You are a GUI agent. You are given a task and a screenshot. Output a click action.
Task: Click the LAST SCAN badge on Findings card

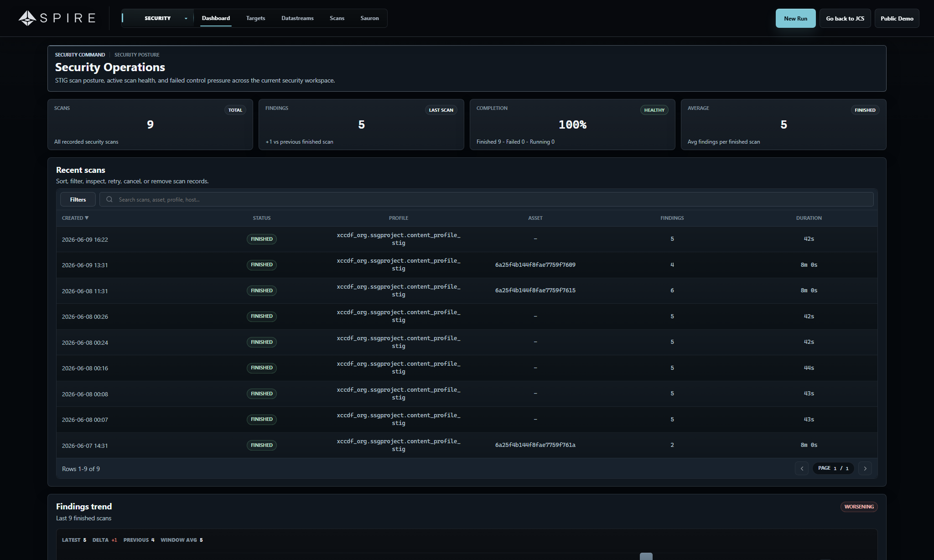[441, 110]
